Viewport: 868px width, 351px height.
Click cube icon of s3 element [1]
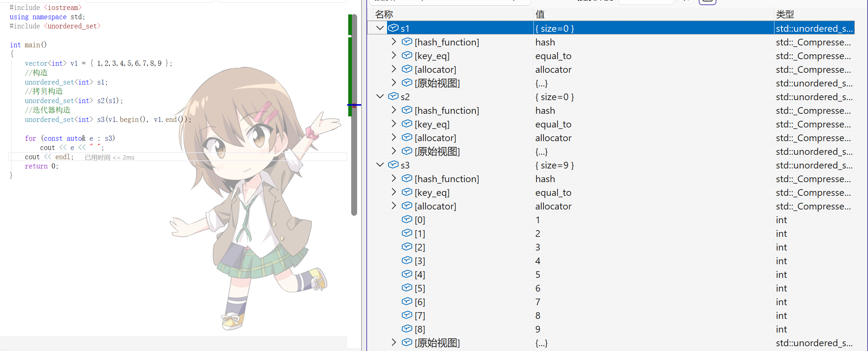click(x=407, y=233)
